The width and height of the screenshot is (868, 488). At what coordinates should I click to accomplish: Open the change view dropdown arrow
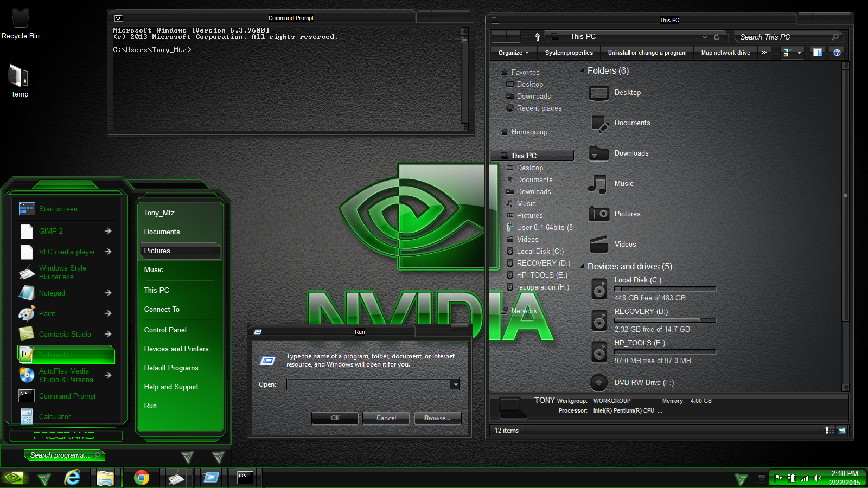(799, 53)
